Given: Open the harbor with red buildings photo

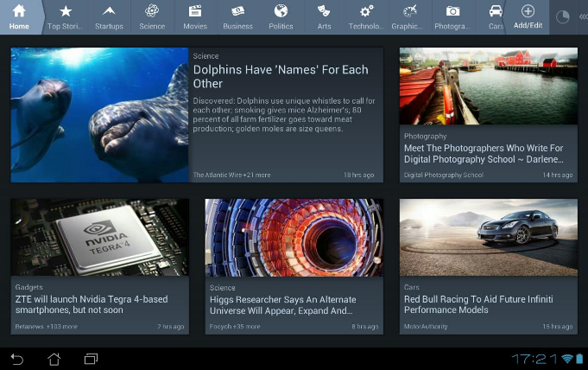Looking at the screenshot, I should 488,86.
